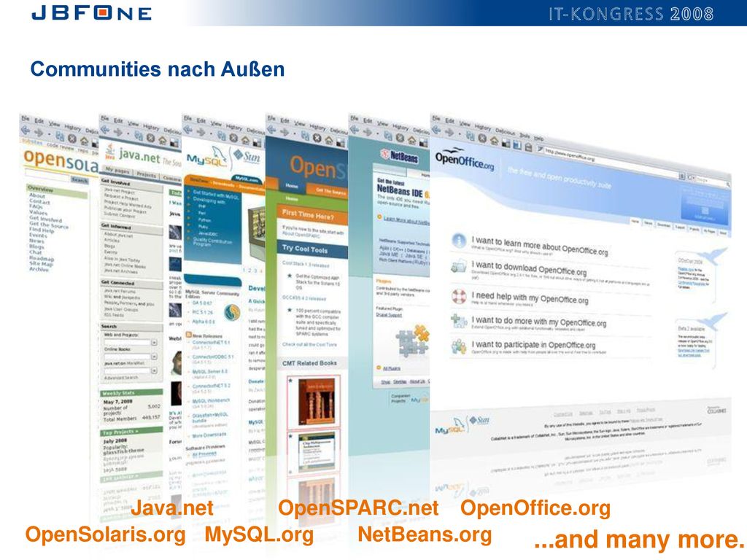Open the History menu in the OpenOffice.org browser window
Viewport: 747px width, 560px height.
482,127
